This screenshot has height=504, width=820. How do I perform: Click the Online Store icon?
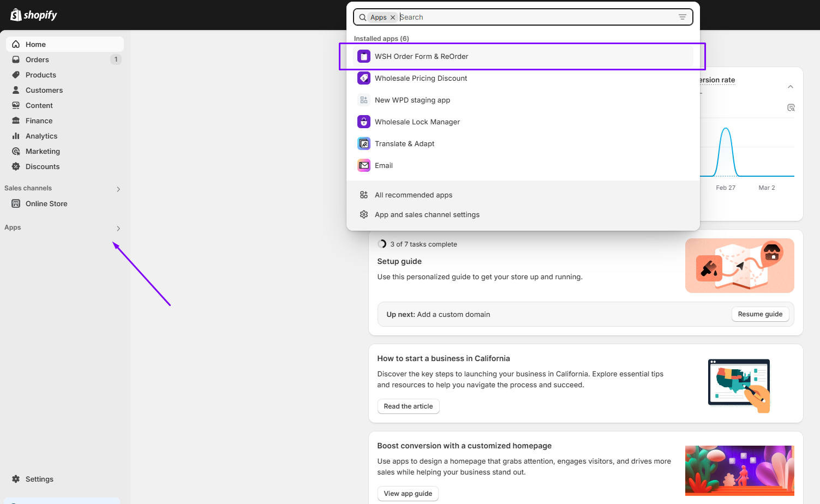(16, 203)
